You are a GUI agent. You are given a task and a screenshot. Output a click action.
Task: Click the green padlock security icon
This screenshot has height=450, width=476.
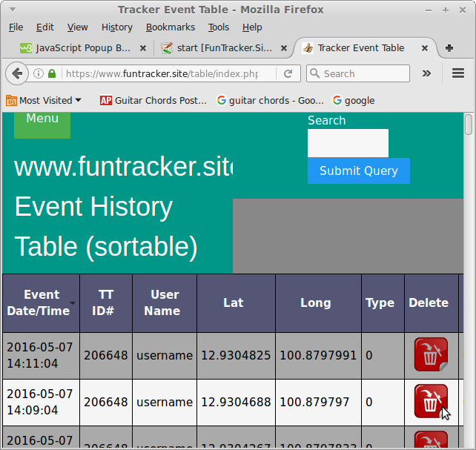point(52,74)
